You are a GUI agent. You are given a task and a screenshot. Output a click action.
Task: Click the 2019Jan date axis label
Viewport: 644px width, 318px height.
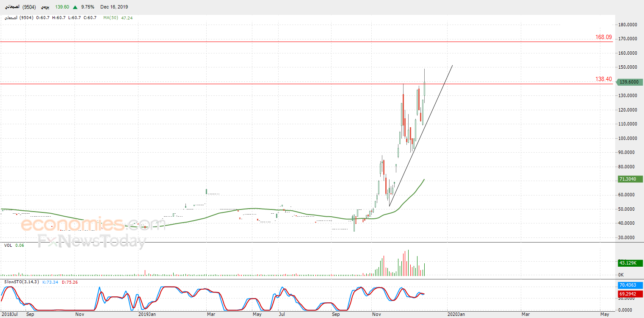(147, 315)
